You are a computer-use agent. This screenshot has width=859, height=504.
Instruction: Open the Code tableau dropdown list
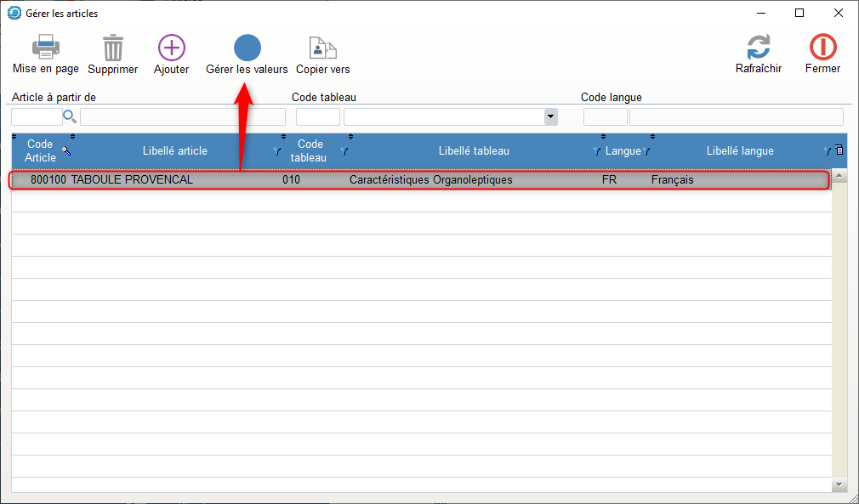pos(550,116)
